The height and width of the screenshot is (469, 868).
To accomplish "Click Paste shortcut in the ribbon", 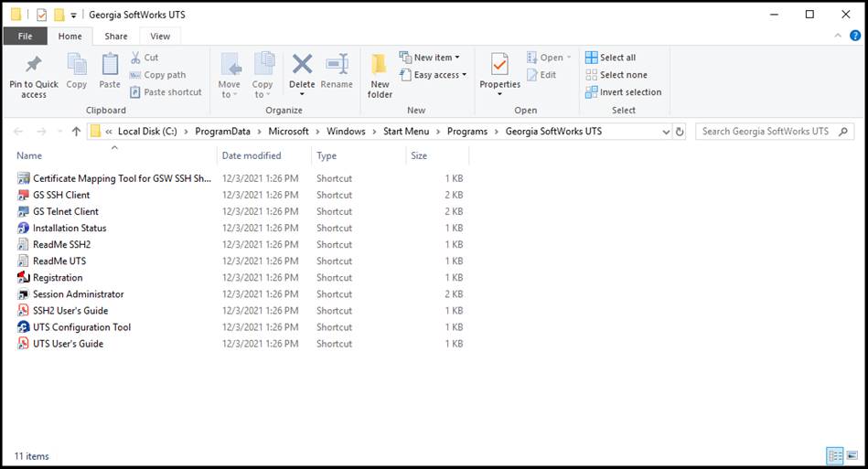I will click(166, 91).
